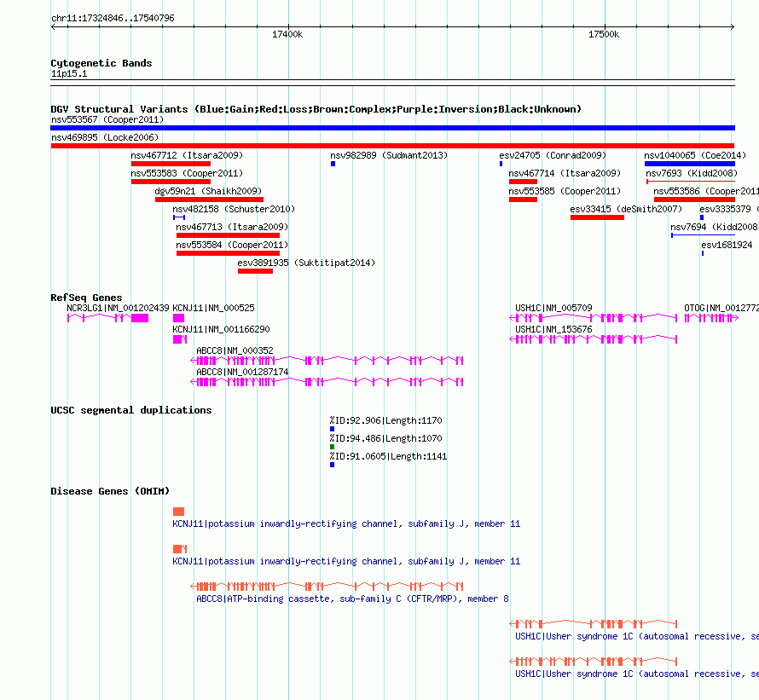
Task: Open the nsv553567 (Cooper2011) variant label
Action: (x=107, y=119)
